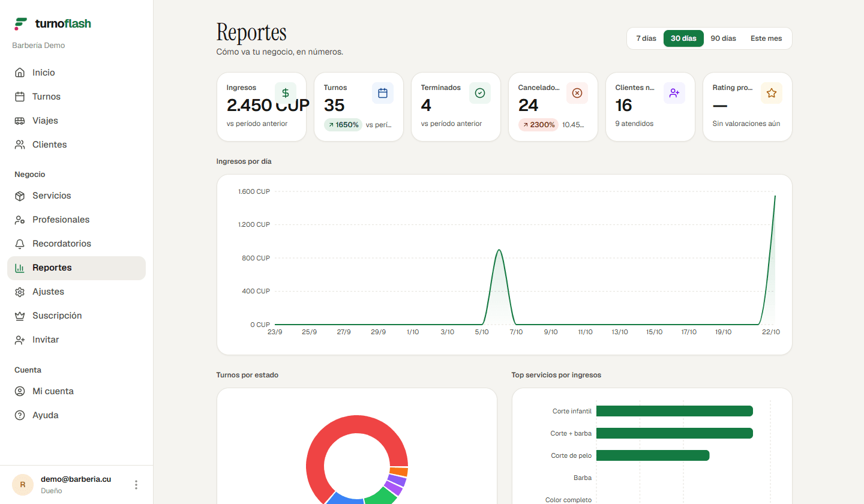Go to the Clientes page
The image size is (864, 504).
[76, 145]
